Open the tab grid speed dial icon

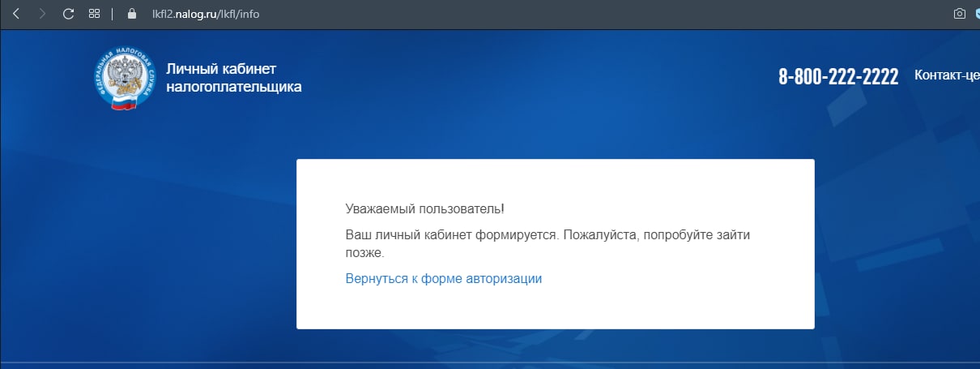tap(94, 14)
